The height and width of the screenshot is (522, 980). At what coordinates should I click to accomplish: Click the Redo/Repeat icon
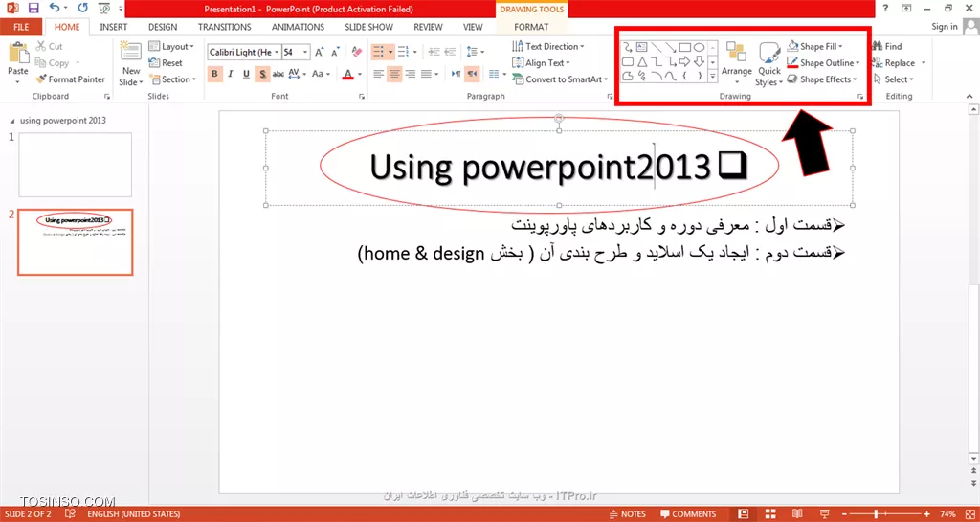click(82, 9)
